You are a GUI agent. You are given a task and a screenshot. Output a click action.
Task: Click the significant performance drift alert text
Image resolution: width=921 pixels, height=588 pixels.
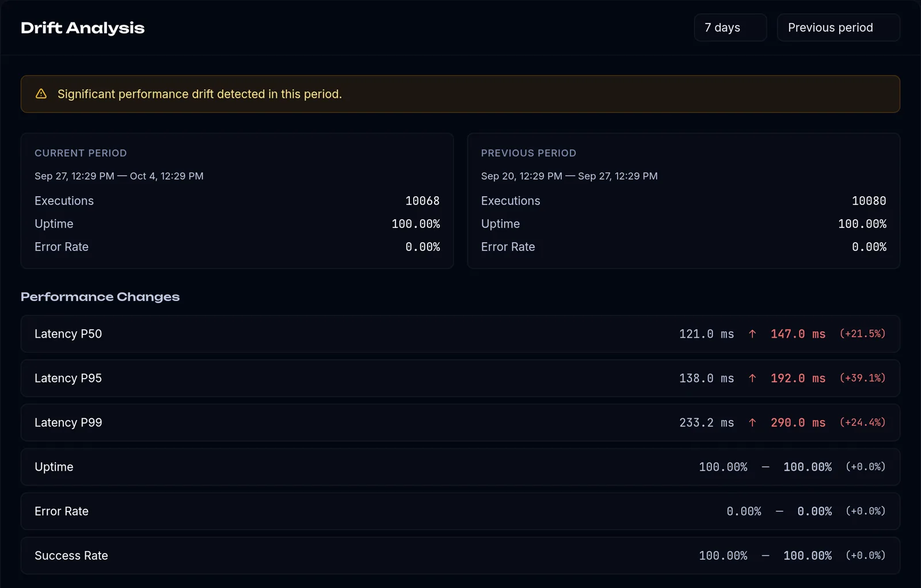coord(200,94)
